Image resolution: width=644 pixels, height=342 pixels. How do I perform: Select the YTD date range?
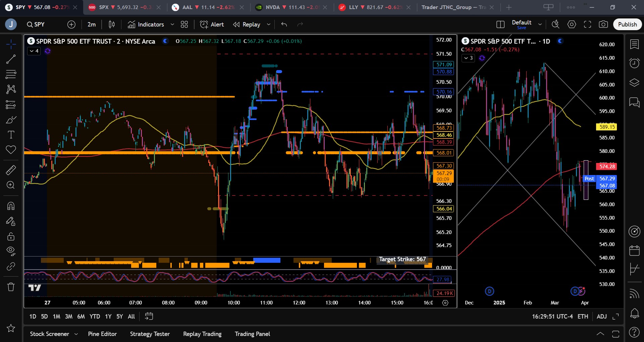point(95,316)
